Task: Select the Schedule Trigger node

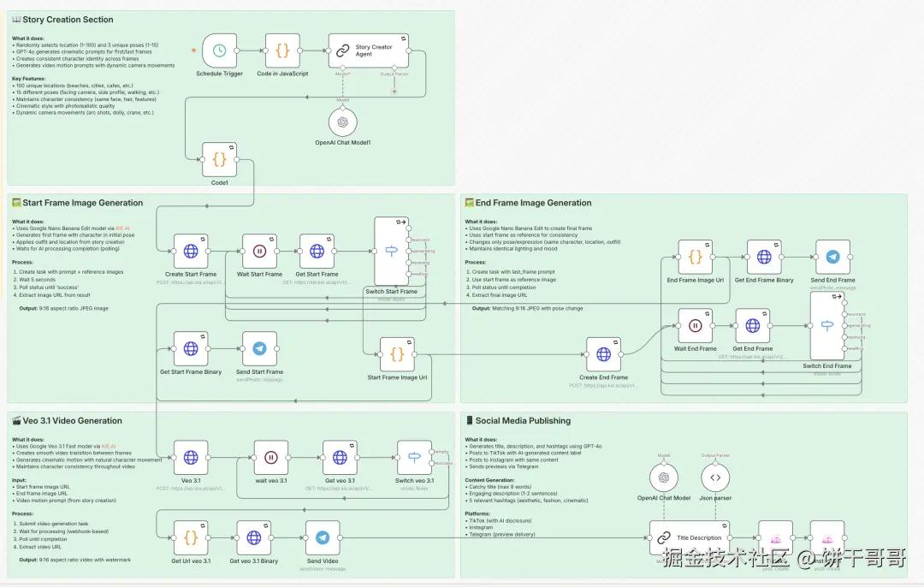Action: 219,50
